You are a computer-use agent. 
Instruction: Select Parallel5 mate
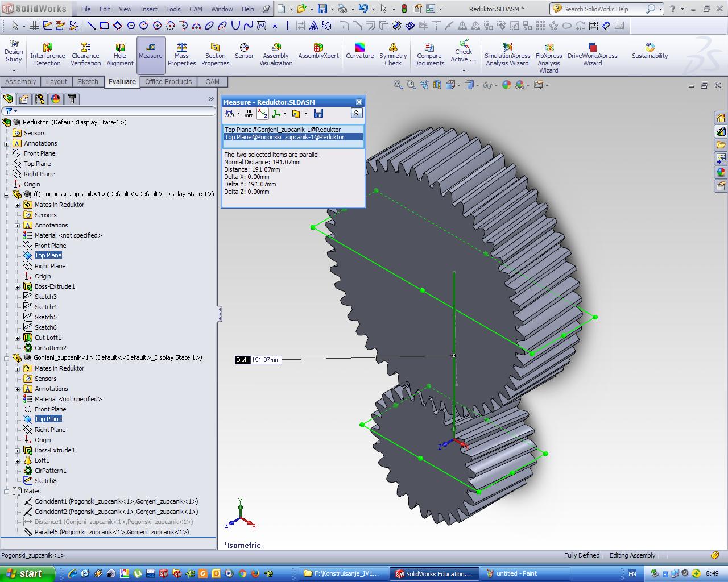click(x=111, y=532)
